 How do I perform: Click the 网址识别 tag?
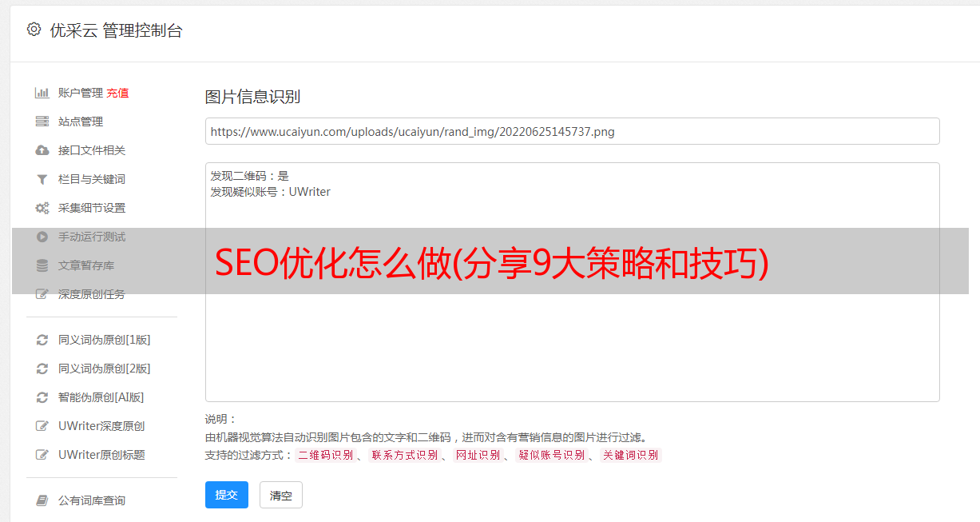(x=478, y=455)
